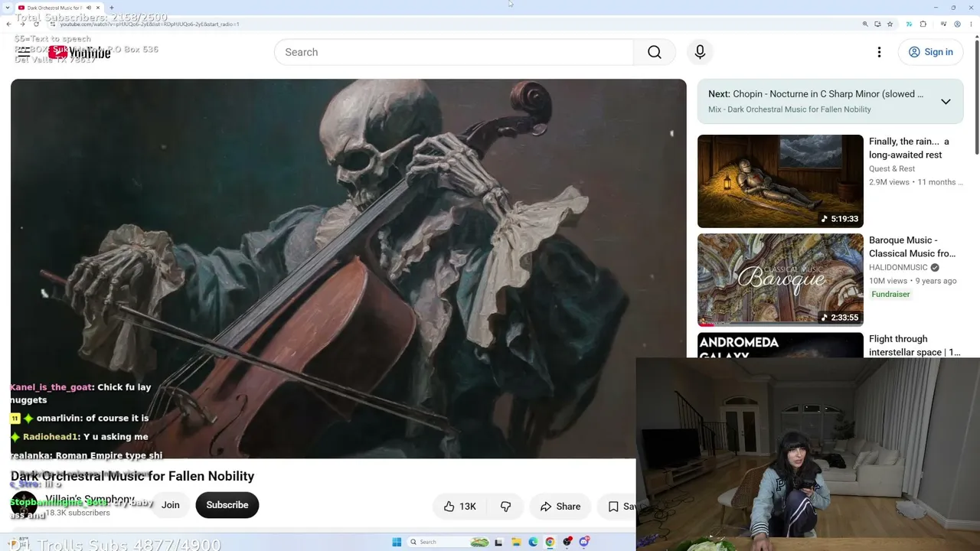Open 'Finally, the rain...' video thumbnail
Screen dimensions: 980x551
click(x=780, y=181)
